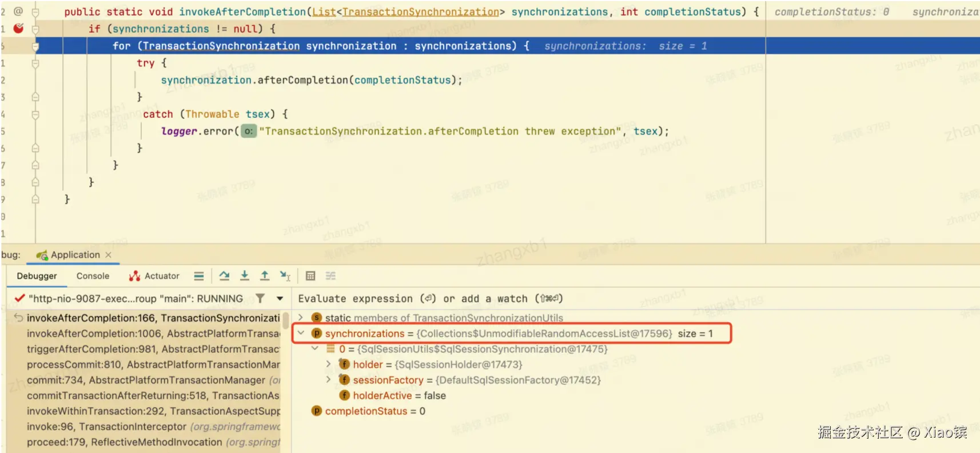Expand static members of TransactionSynchronizationUtils
The height and width of the screenshot is (453, 980).
[301, 317]
